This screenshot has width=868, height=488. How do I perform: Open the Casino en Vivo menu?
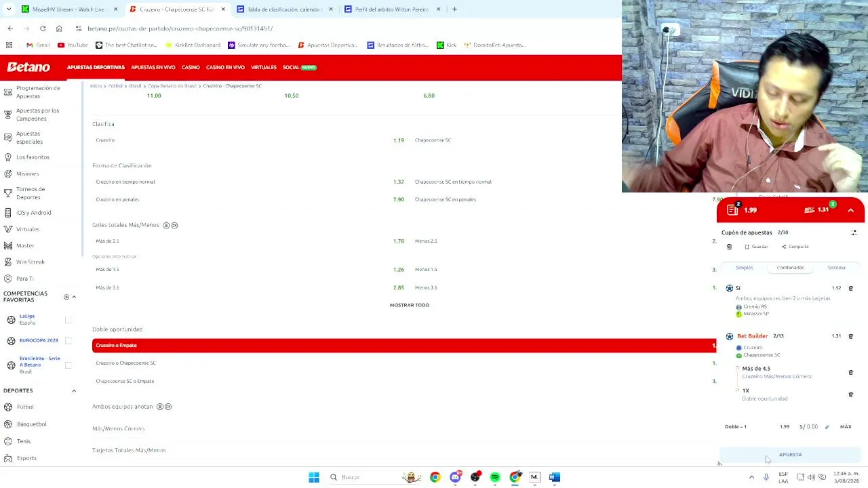coord(225,67)
